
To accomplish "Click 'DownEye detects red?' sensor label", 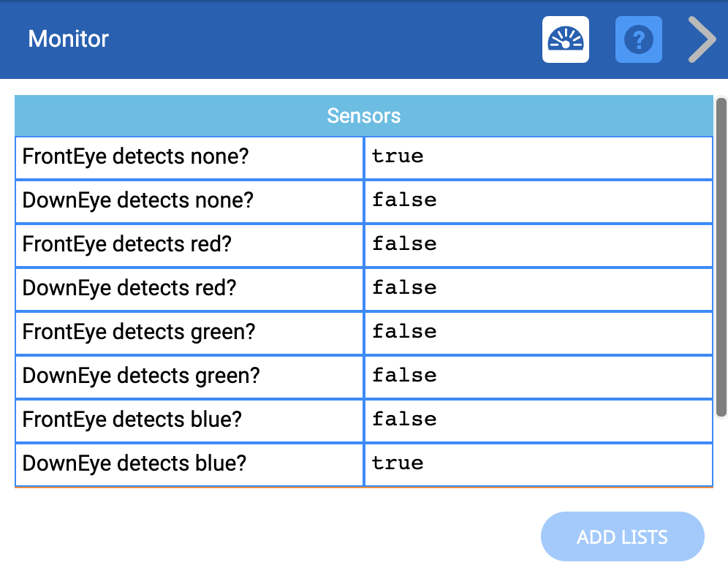I will [129, 288].
